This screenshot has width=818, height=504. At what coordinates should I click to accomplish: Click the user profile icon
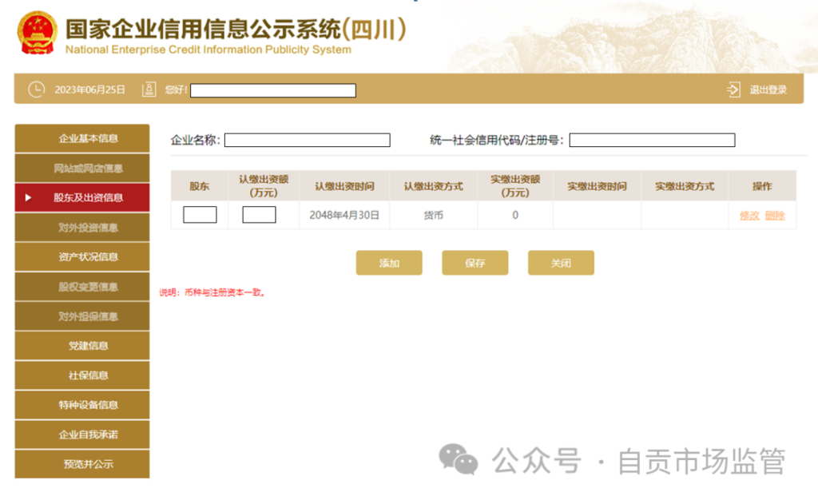point(149,89)
